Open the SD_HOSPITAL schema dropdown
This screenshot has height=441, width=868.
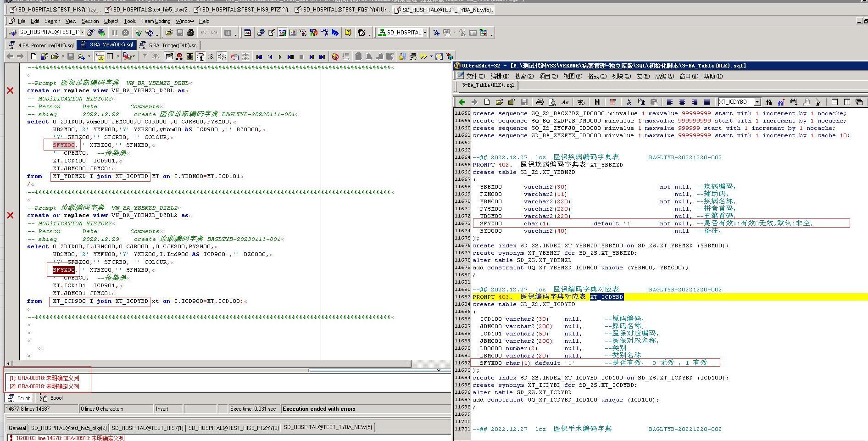pyautogui.click(x=425, y=33)
